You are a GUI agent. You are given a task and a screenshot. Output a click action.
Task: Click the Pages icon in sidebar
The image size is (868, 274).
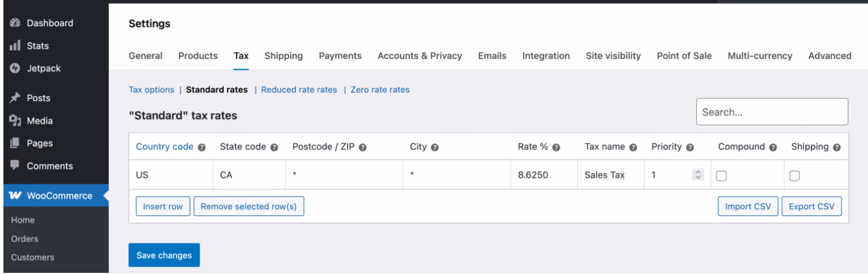click(x=15, y=143)
